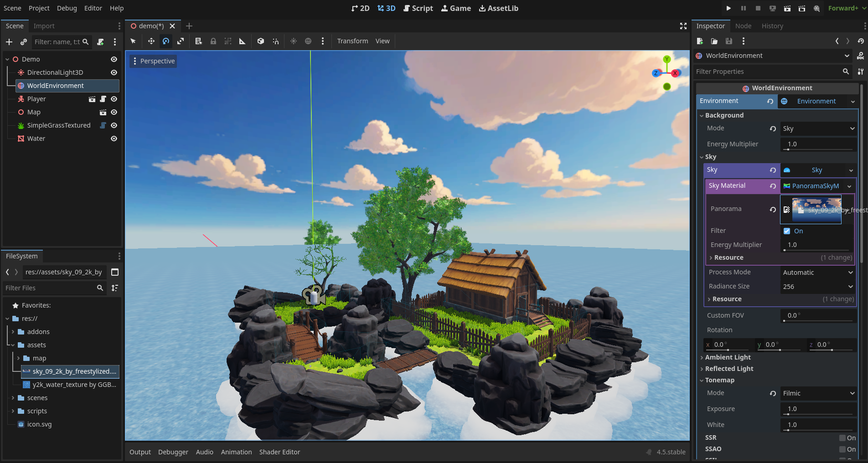Switch to the Script workspace
The width and height of the screenshot is (868, 463).
[x=418, y=8]
